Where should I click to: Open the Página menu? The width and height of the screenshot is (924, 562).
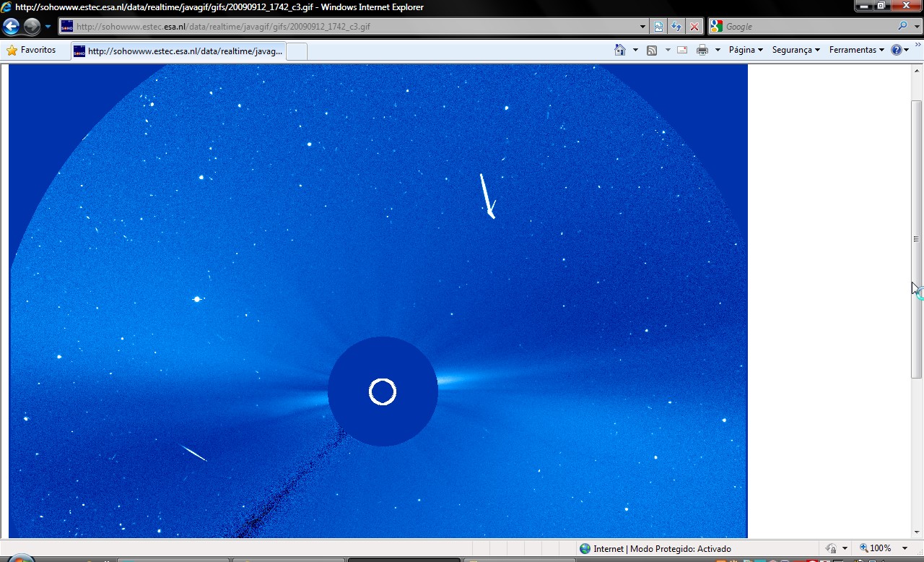[x=746, y=50]
